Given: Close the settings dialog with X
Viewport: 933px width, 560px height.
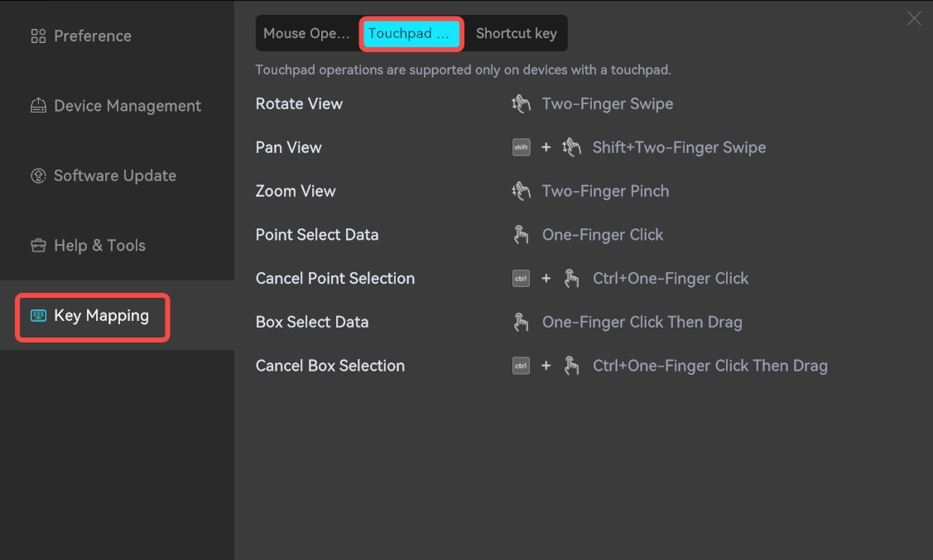Looking at the screenshot, I should coord(914,18).
